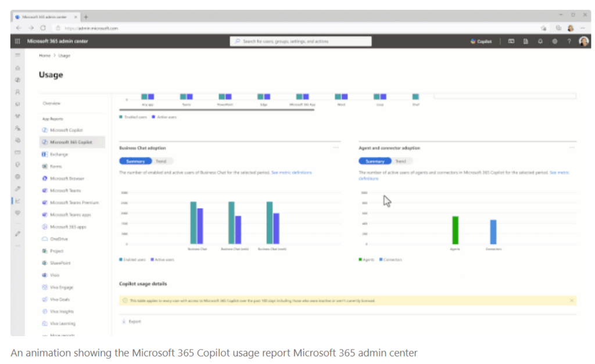Click the Home breadcrumb link
The height and width of the screenshot is (364, 595).
click(45, 56)
